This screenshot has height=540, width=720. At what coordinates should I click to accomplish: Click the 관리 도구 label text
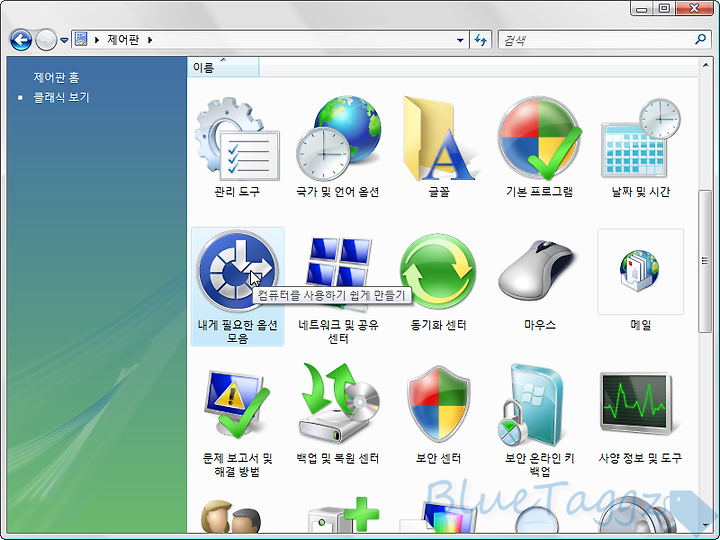237,191
